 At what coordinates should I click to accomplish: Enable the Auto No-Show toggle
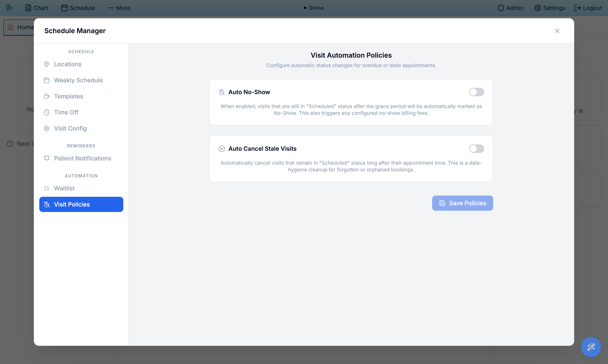476,92
